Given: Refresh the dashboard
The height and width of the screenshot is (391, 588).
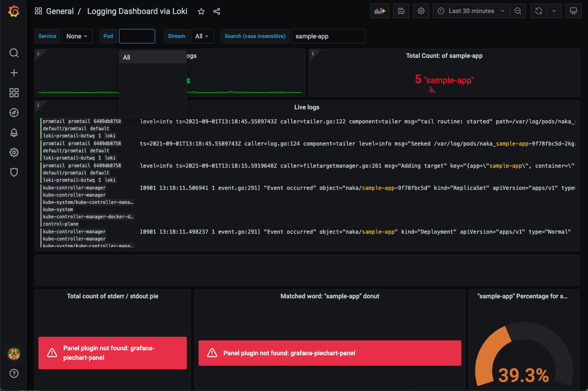Looking at the screenshot, I should (x=538, y=11).
